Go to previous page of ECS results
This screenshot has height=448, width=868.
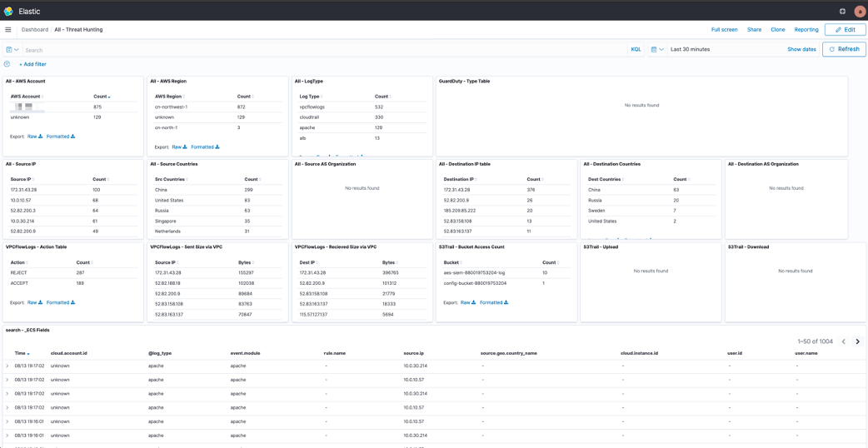point(844,341)
